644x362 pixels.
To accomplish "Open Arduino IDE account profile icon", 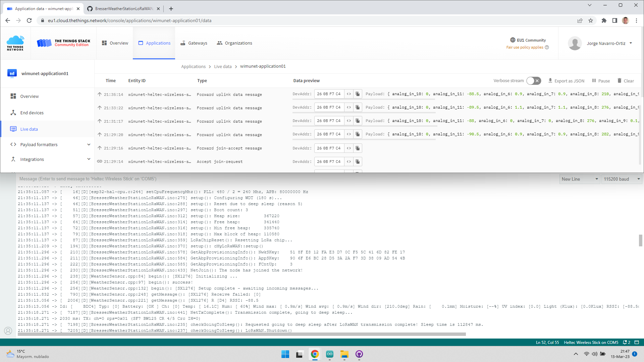I will [8, 331].
